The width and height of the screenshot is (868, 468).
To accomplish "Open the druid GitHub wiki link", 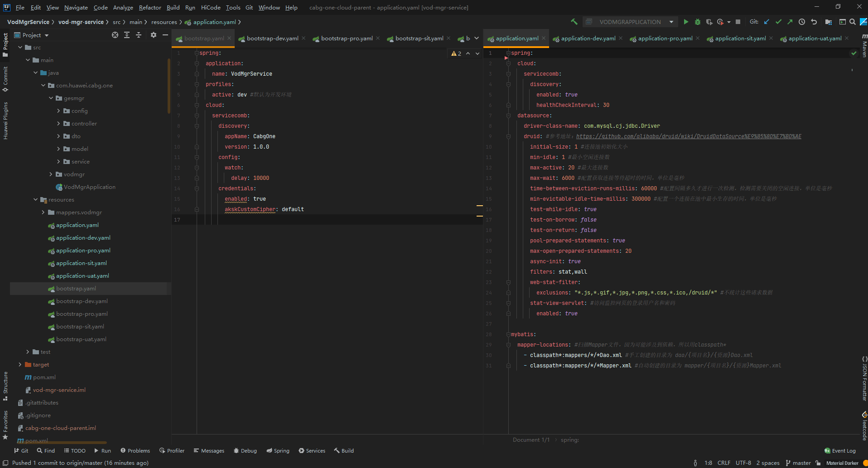I will point(688,136).
